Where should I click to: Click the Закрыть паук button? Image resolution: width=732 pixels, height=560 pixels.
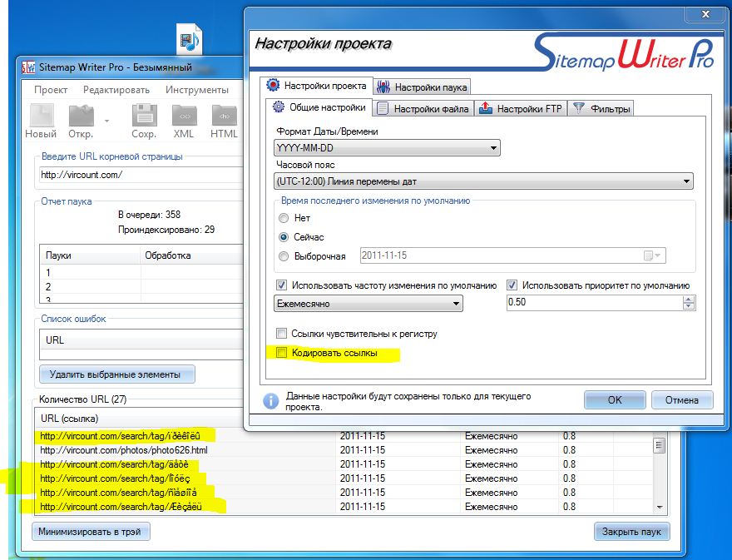click(631, 532)
